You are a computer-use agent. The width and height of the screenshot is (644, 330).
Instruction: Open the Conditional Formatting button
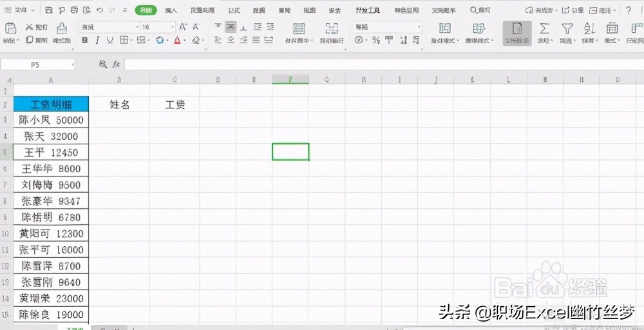point(445,33)
